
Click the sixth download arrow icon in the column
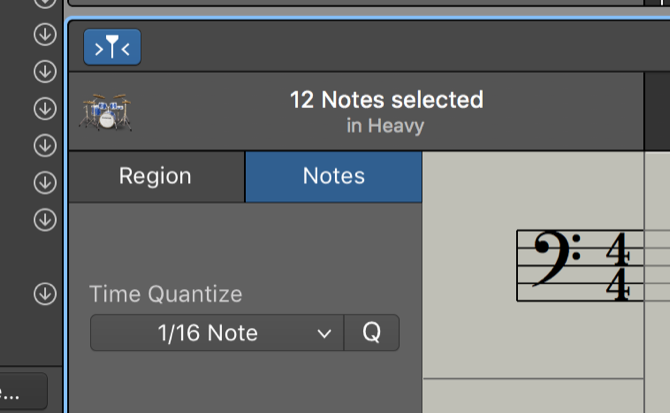pos(44,219)
